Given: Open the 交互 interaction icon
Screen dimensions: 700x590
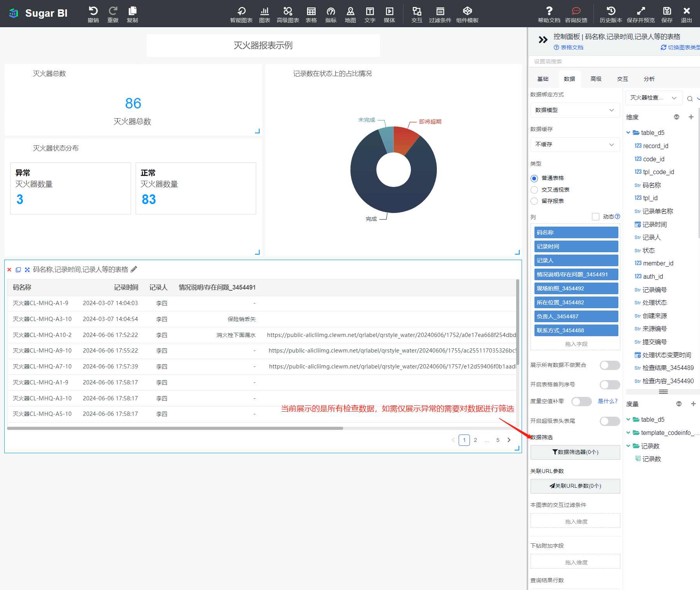Looking at the screenshot, I should click(417, 11).
